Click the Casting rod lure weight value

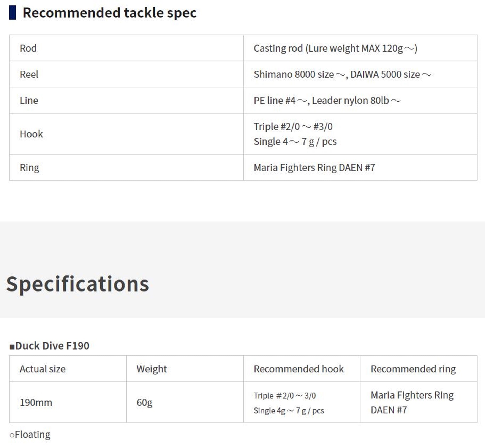tap(335, 48)
